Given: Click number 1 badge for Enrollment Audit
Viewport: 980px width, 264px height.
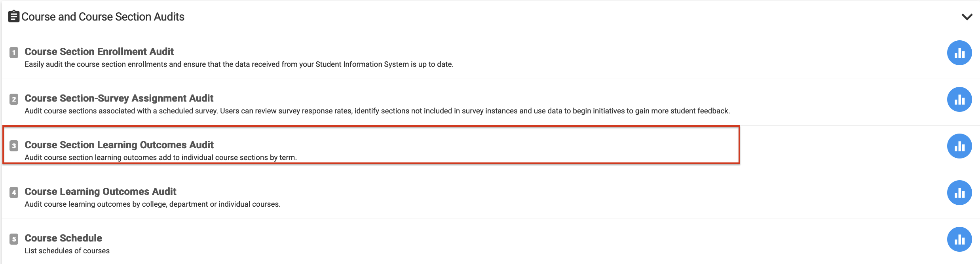Looking at the screenshot, I should 14,53.
